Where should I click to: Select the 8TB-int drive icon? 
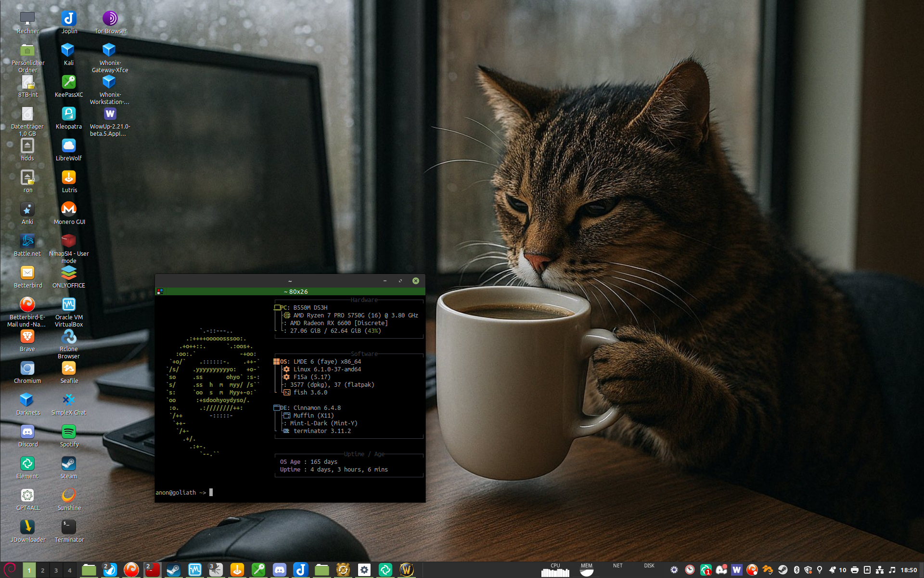click(27, 86)
